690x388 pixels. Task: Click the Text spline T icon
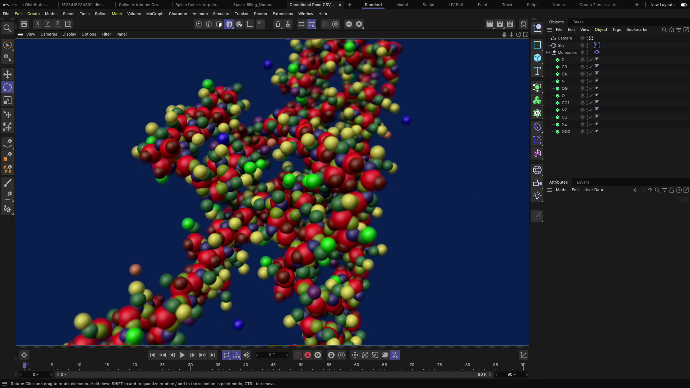click(537, 71)
